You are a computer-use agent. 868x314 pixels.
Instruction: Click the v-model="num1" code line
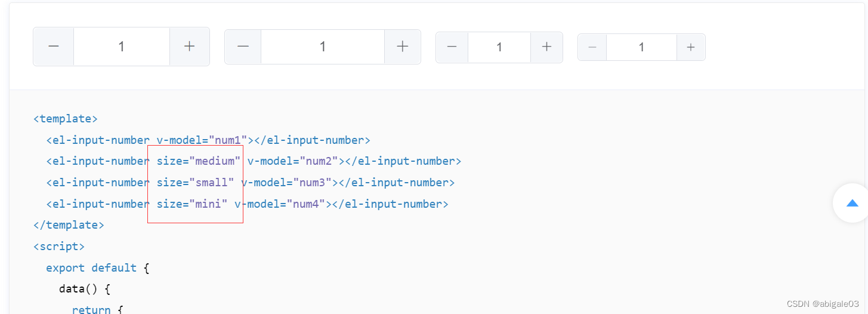[x=208, y=140]
